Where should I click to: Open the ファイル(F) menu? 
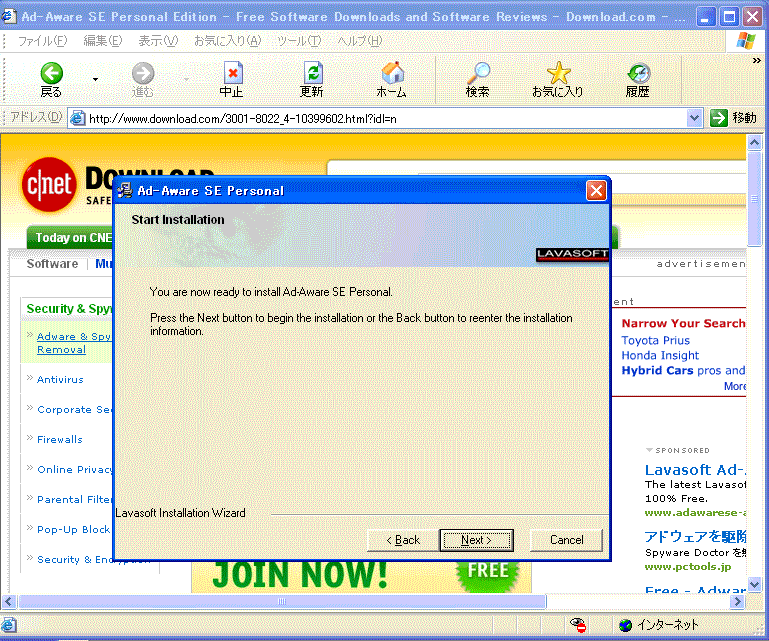pyautogui.click(x=43, y=41)
